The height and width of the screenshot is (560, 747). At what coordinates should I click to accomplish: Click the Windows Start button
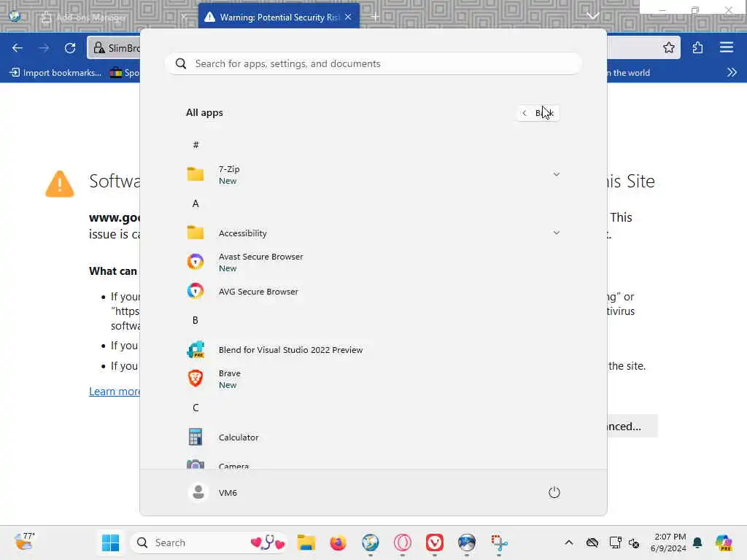point(111,542)
